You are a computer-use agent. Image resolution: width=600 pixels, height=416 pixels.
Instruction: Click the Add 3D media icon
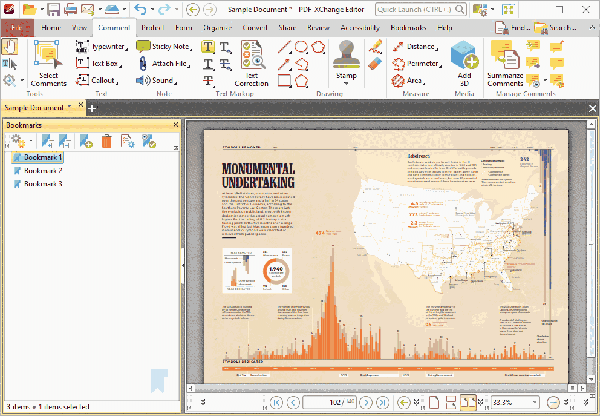point(463,57)
